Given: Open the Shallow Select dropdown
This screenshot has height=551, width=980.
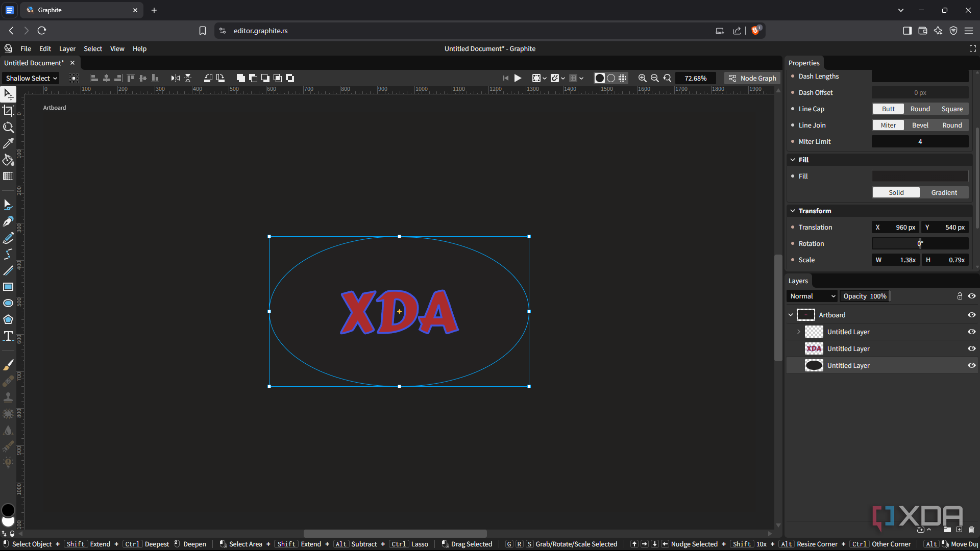Looking at the screenshot, I should click(x=31, y=78).
